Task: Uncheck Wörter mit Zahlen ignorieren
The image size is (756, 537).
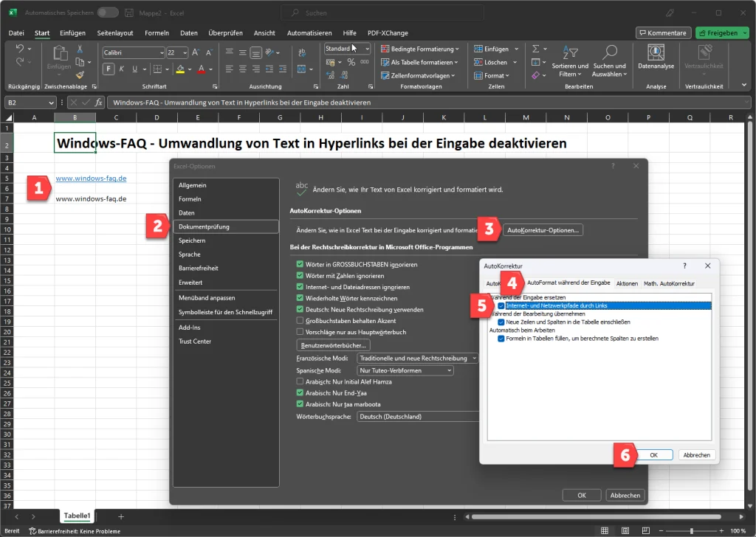Action: 300,275
